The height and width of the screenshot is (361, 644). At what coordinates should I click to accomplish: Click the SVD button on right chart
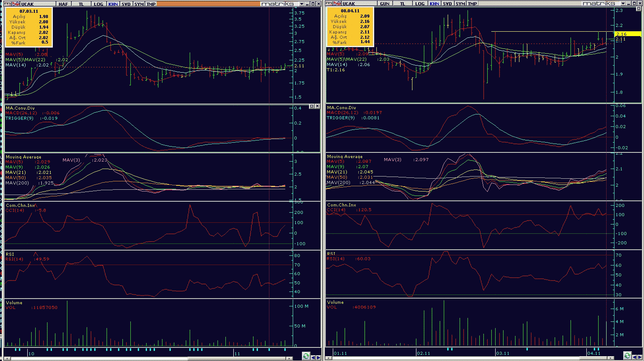coord(447,4)
